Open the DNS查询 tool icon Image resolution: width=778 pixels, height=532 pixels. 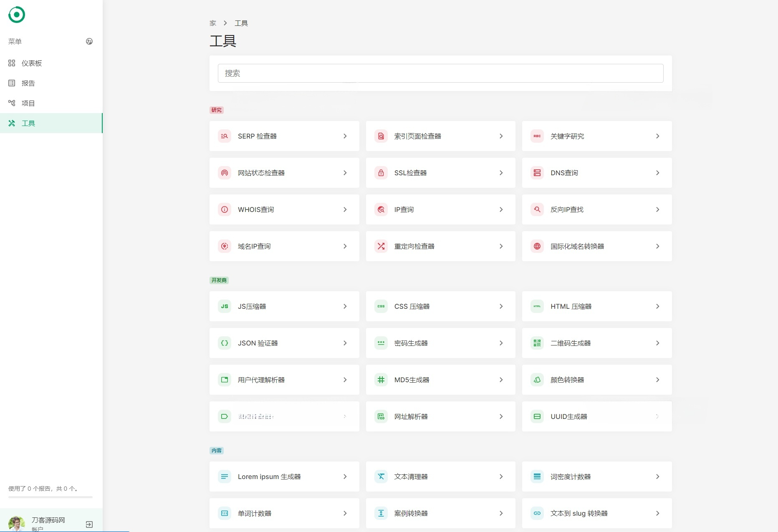point(537,173)
